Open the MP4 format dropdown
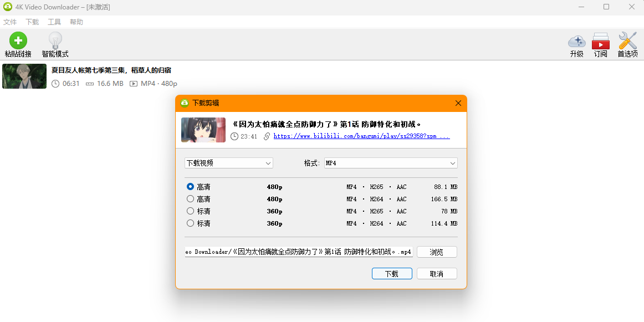The height and width of the screenshot is (322, 644). pos(390,163)
